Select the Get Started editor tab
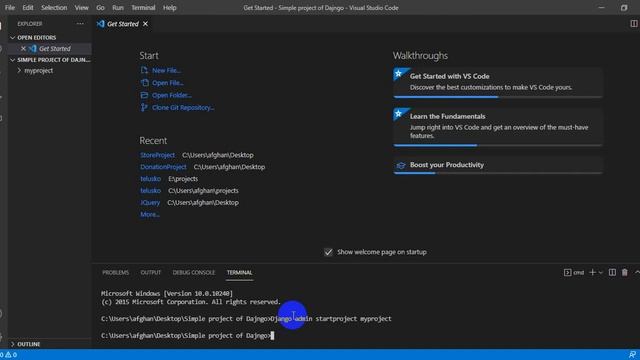The height and width of the screenshot is (360, 640). point(122,24)
